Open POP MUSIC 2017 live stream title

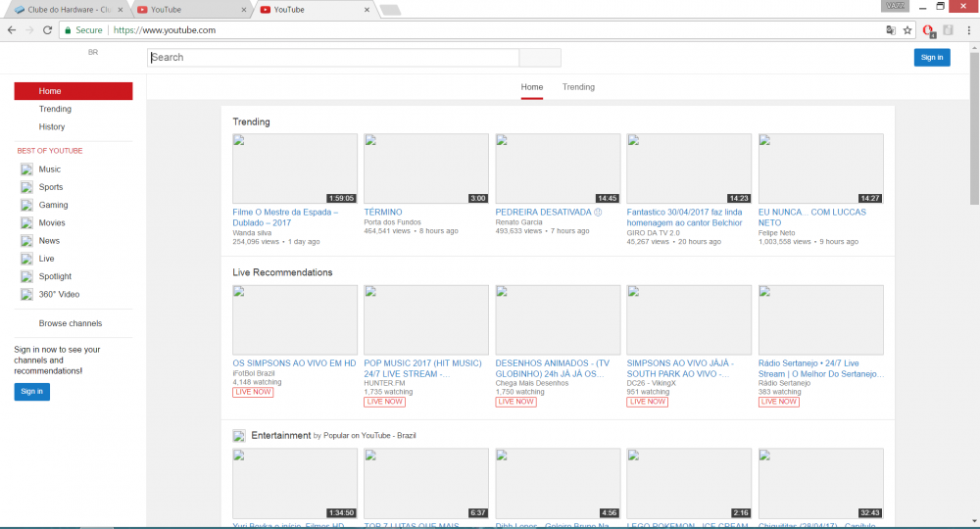pos(423,368)
